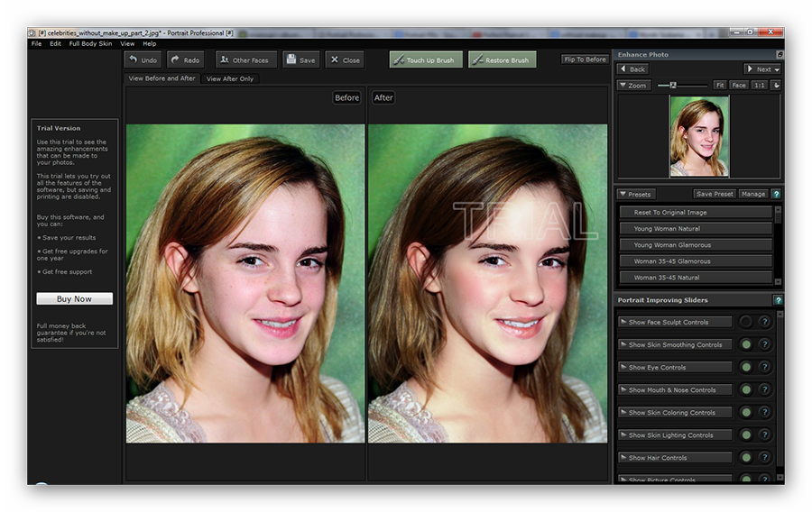
Task: Open help for Face Sculpt Controls
Action: [x=764, y=322]
